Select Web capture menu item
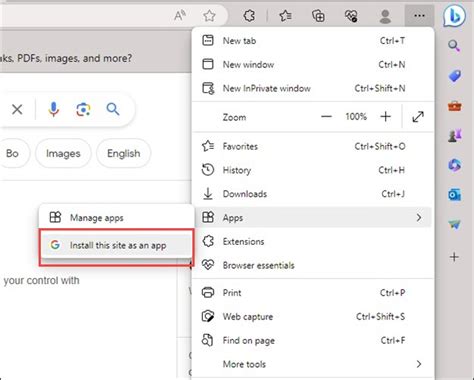 [313, 316]
